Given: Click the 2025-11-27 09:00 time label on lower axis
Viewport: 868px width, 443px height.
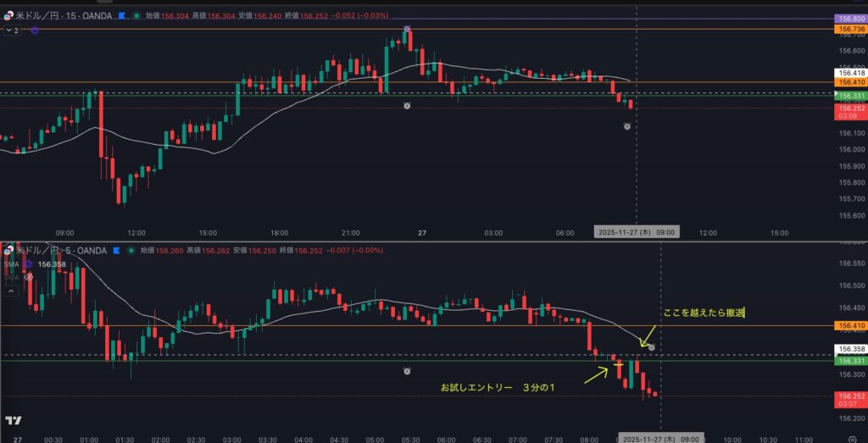Looking at the screenshot, I should tap(659, 440).
